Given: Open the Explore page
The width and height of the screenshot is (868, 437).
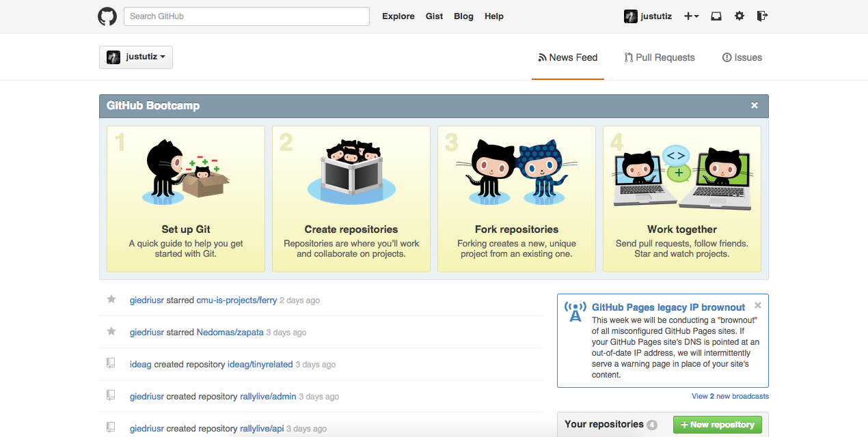Looking at the screenshot, I should click(x=398, y=16).
